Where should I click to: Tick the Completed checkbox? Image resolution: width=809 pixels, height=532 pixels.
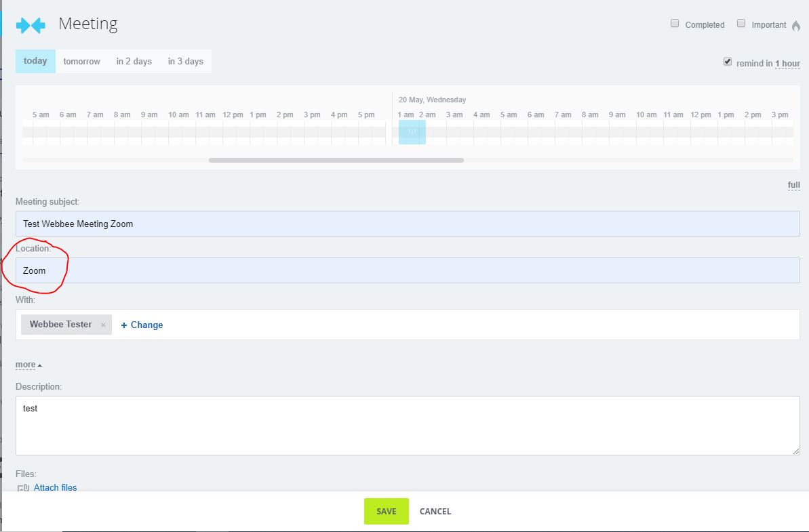pyautogui.click(x=674, y=23)
